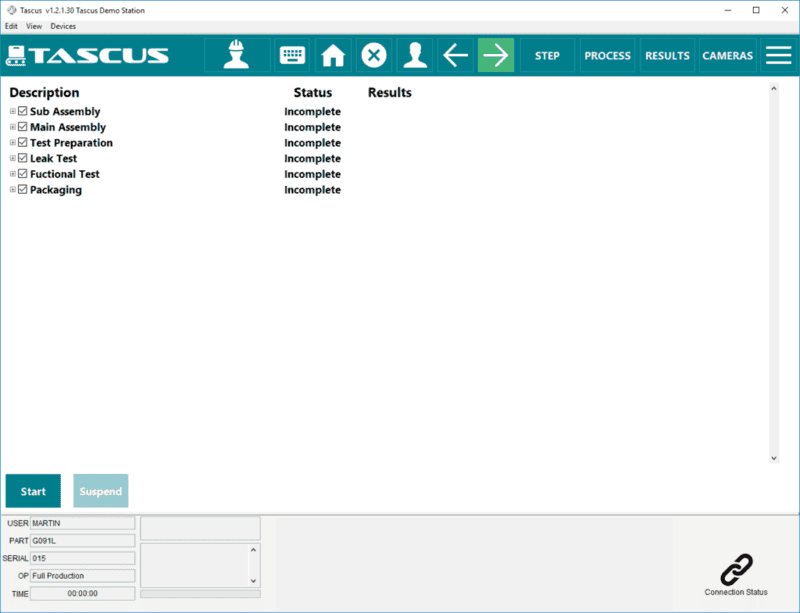Viewport: 800px width, 613px height.
Task: Open the View menu
Action: tap(34, 26)
